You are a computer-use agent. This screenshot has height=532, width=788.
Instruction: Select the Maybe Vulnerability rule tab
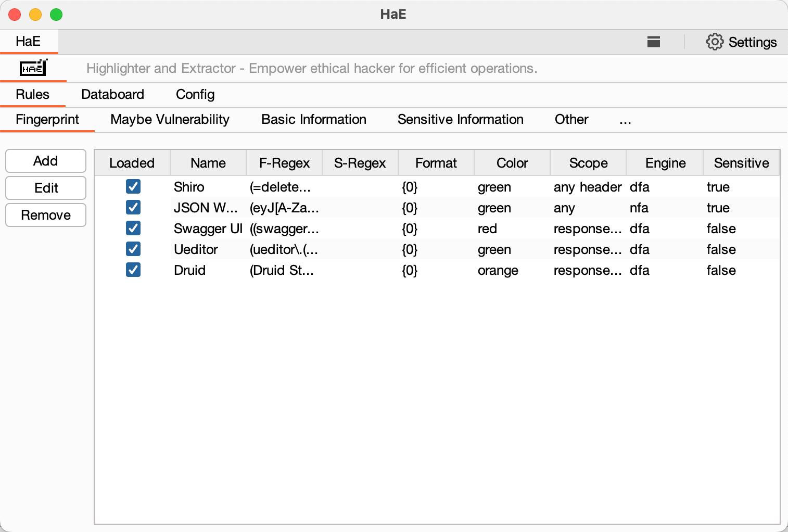click(170, 120)
